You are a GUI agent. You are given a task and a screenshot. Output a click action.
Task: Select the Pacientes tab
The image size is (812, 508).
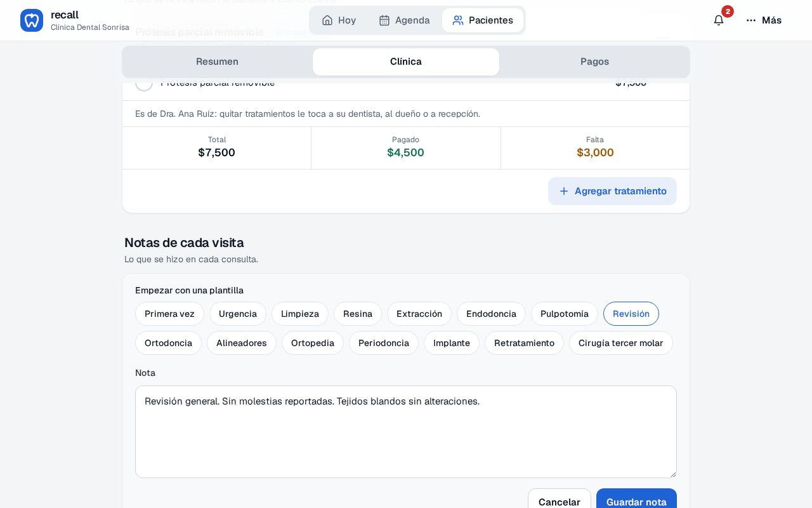(x=483, y=20)
